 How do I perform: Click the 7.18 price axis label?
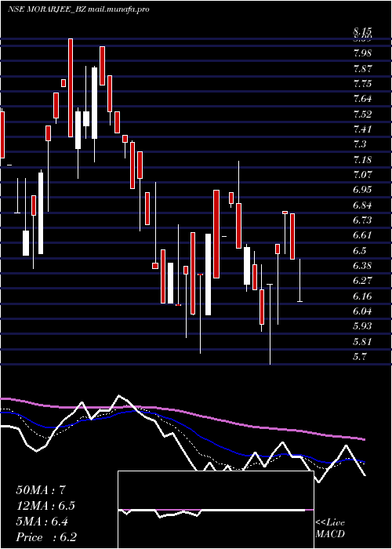362,160
